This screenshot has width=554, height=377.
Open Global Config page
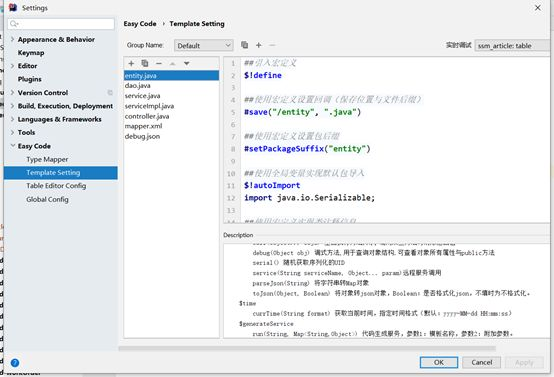(47, 199)
